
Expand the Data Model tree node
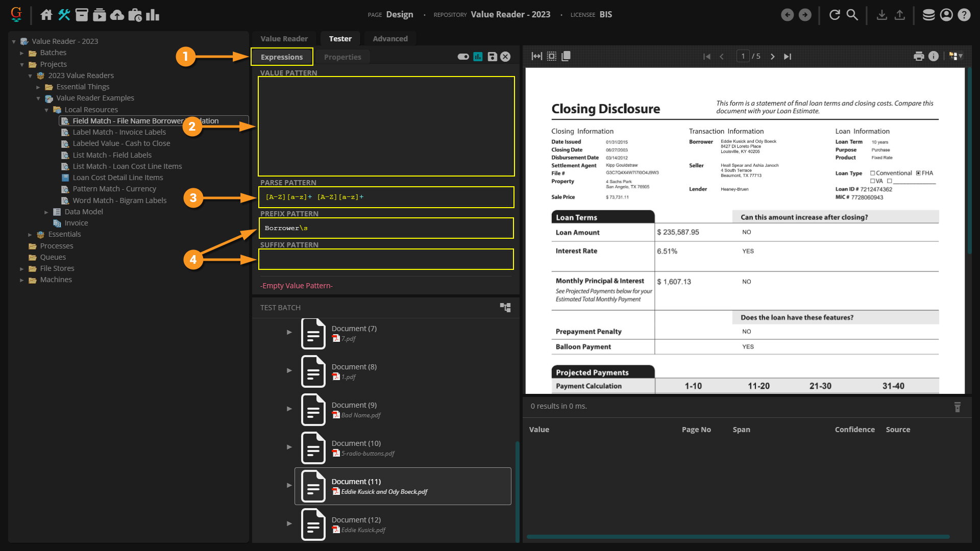(x=46, y=212)
